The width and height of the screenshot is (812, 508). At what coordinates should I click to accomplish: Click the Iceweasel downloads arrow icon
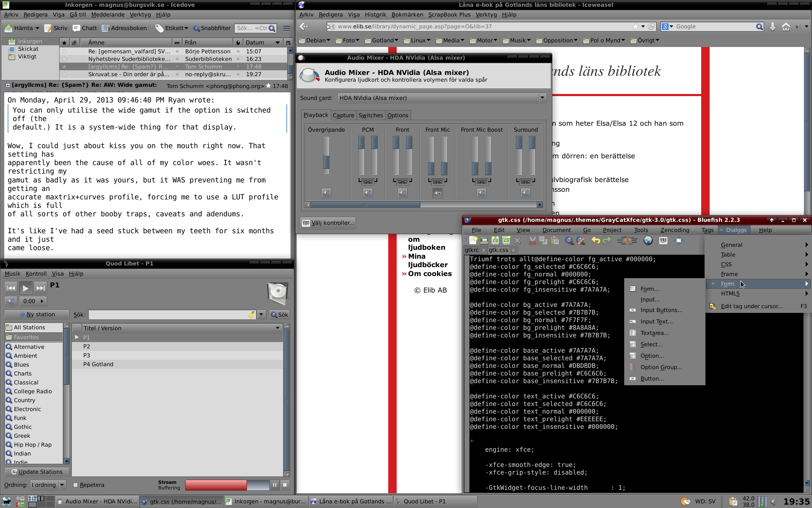(773, 27)
